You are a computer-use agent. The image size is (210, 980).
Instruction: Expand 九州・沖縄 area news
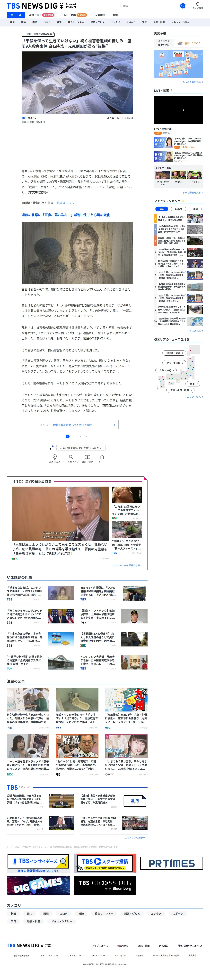click(x=166, y=370)
